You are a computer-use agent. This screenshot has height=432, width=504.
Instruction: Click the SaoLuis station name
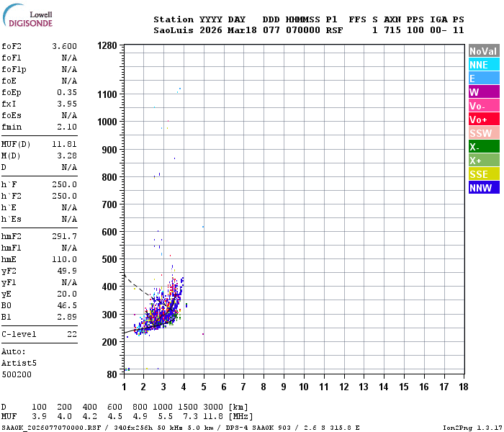coord(174,30)
